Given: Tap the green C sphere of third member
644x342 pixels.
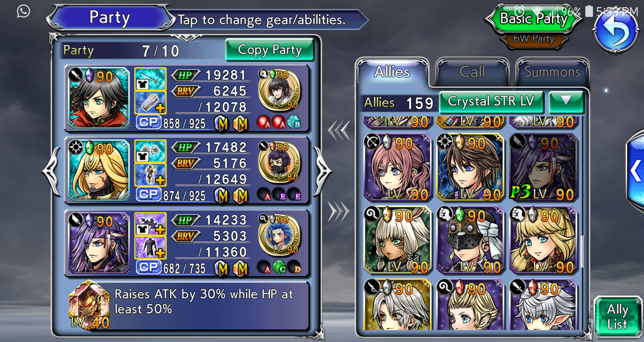Looking at the screenshot, I should click(280, 268).
